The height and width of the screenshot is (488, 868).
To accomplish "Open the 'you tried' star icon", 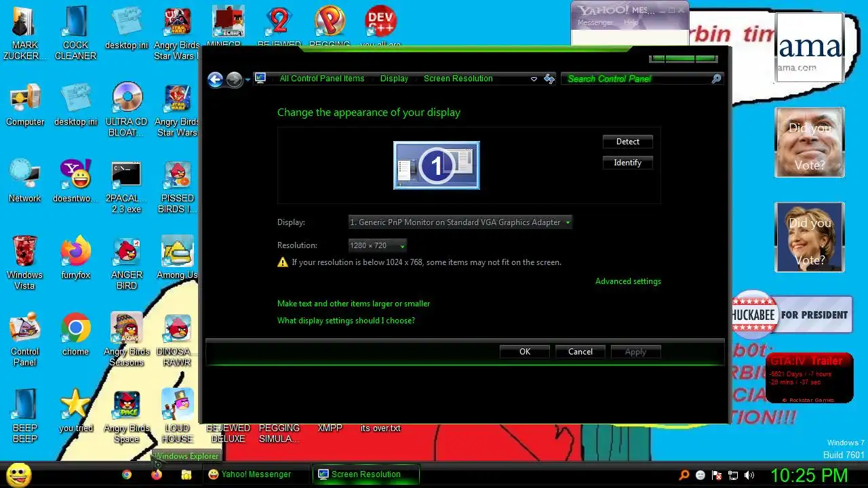I will click(75, 411).
